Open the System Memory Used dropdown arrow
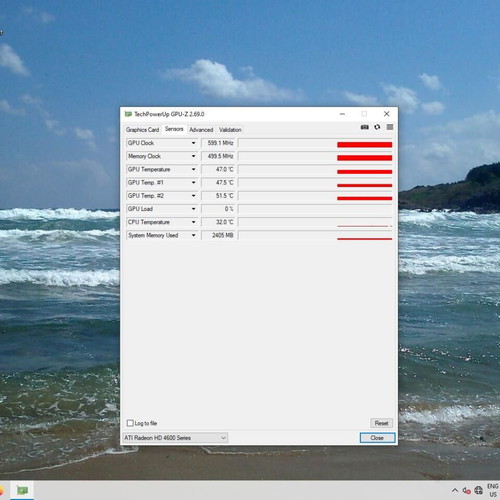 tap(193, 235)
